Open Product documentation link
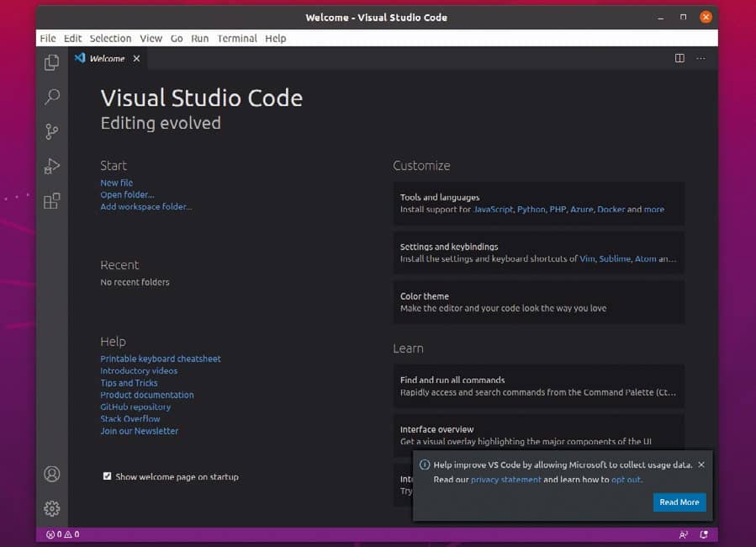This screenshot has height=547, width=756. 147,395
